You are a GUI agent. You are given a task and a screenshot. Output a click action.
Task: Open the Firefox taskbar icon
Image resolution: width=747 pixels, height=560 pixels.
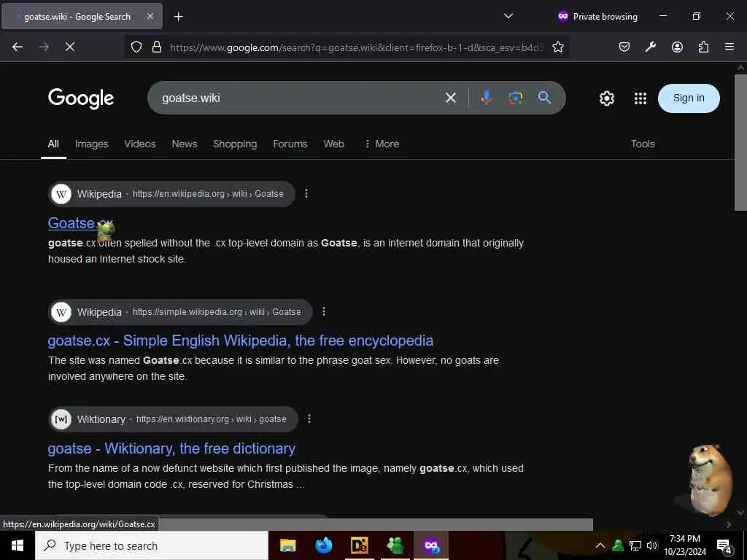click(324, 545)
